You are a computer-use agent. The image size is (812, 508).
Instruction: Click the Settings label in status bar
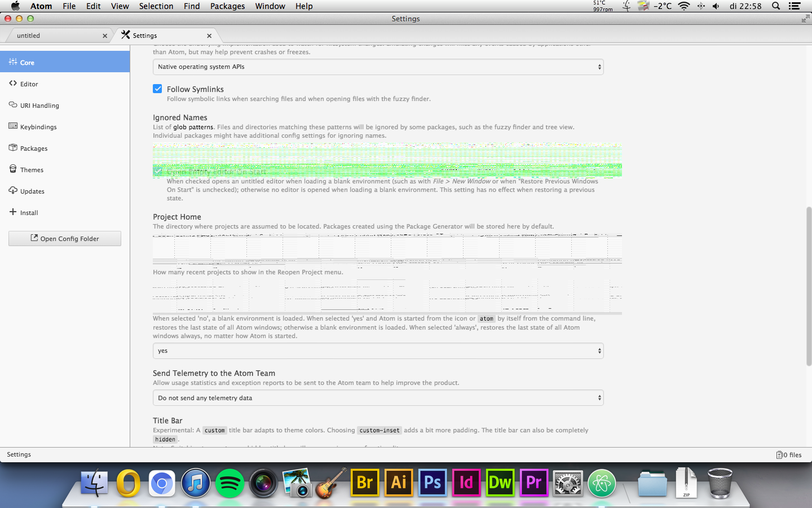click(19, 454)
